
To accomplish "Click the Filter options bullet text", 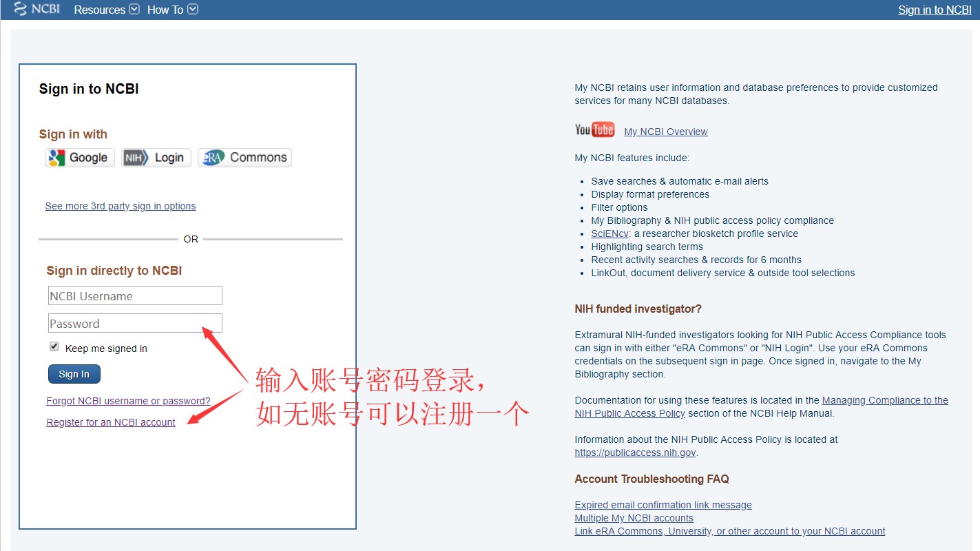I will (620, 207).
